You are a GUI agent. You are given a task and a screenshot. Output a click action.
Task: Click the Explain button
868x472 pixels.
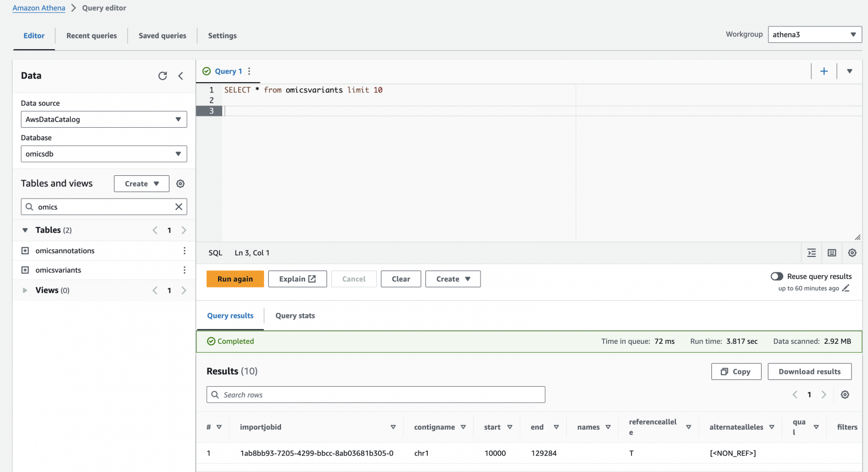tap(298, 279)
